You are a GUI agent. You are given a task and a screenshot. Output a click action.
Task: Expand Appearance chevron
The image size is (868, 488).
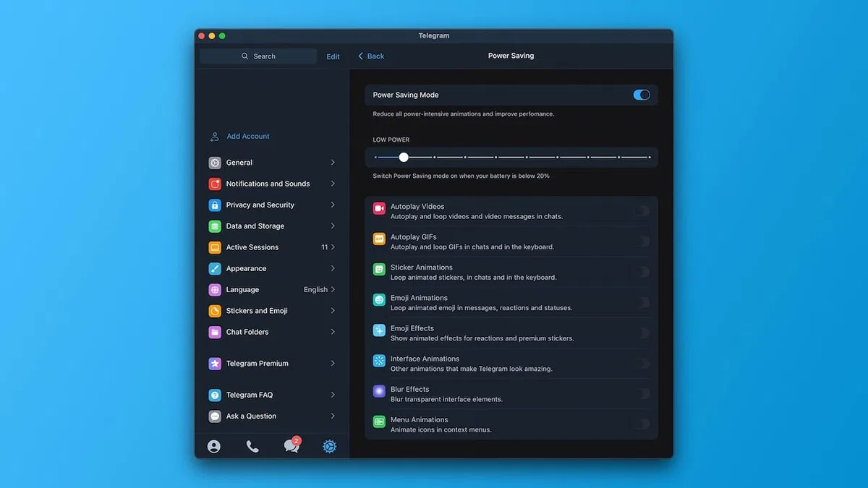click(x=333, y=268)
